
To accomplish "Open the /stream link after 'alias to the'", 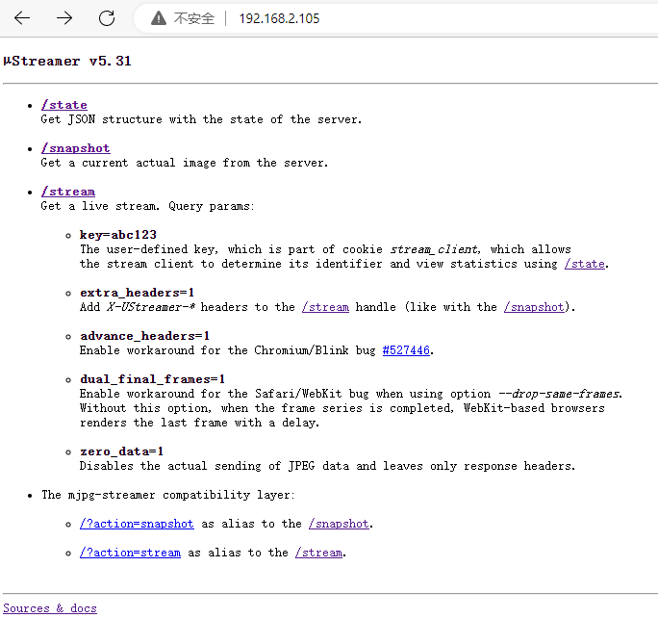I will (318, 553).
